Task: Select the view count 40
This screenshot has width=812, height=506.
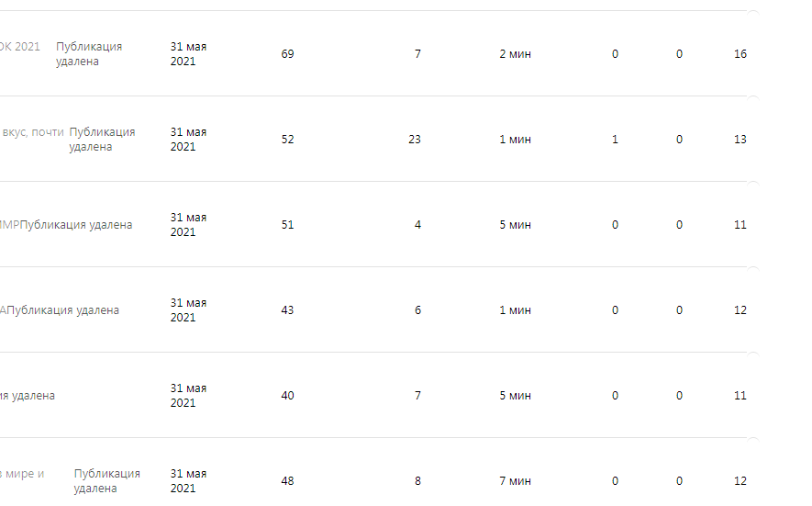Action: (287, 396)
